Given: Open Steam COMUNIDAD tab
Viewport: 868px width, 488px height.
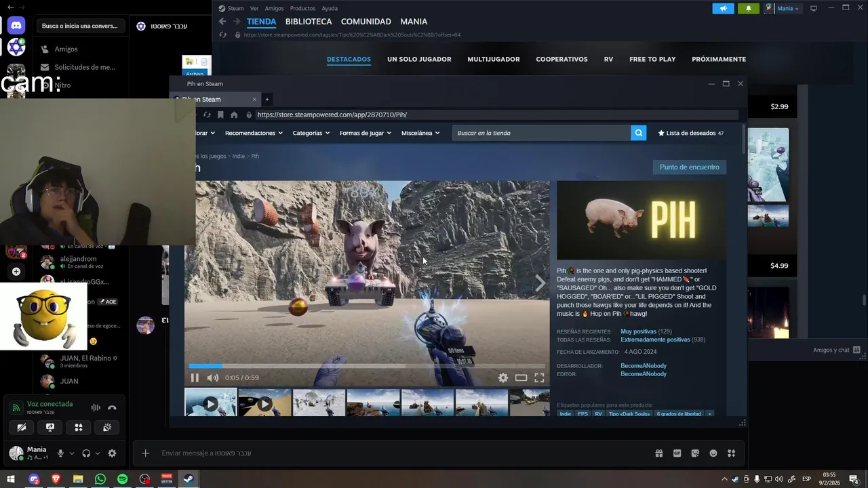Looking at the screenshot, I should click(x=366, y=22).
